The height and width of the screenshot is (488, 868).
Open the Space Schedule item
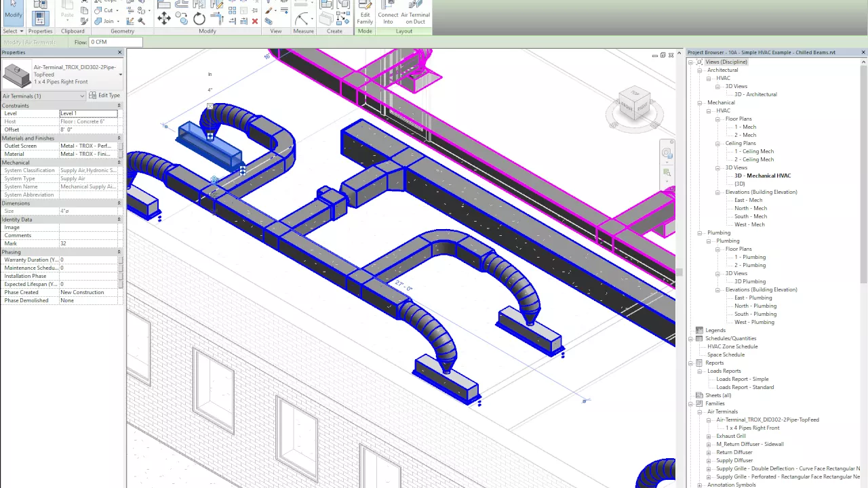726,354
